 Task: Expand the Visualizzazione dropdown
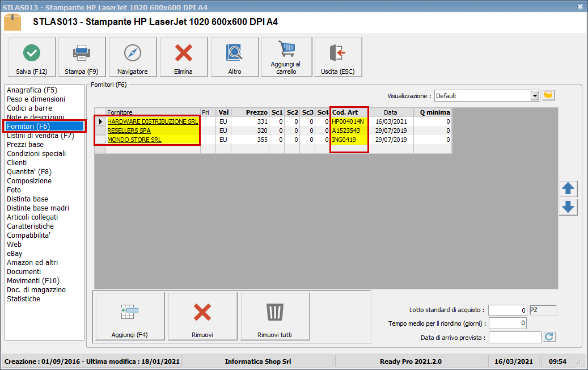coord(534,96)
